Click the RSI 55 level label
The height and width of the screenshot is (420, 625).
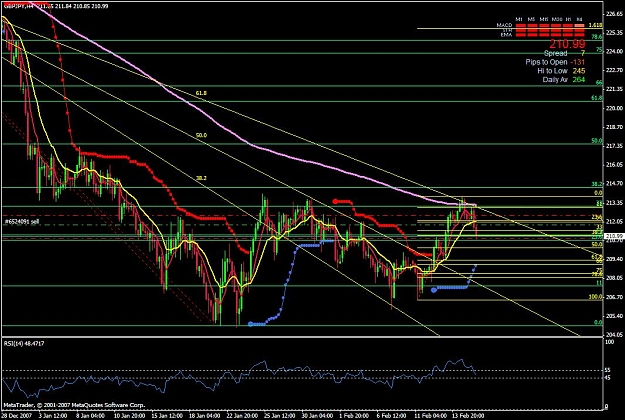coord(607,370)
